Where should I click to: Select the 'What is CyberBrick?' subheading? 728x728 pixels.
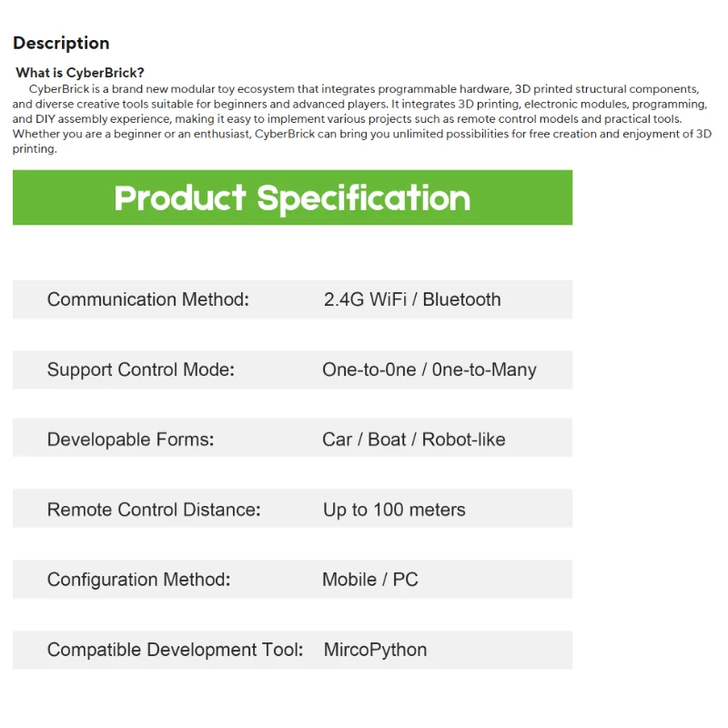pyautogui.click(x=80, y=73)
